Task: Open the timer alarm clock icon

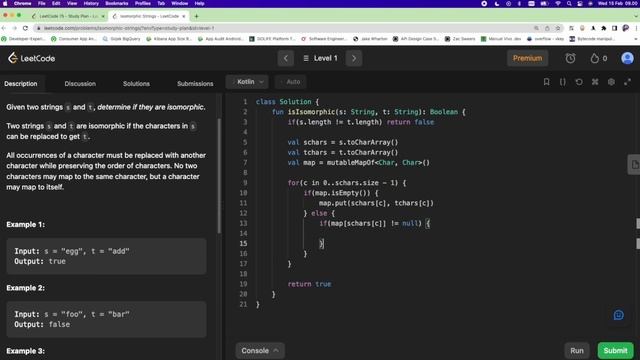Action: point(570,58)
